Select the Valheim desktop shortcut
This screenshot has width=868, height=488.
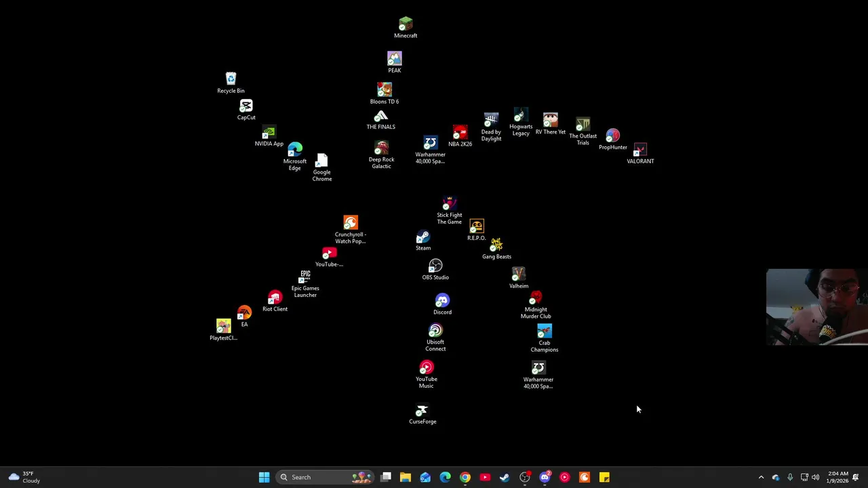pos(519,278)
